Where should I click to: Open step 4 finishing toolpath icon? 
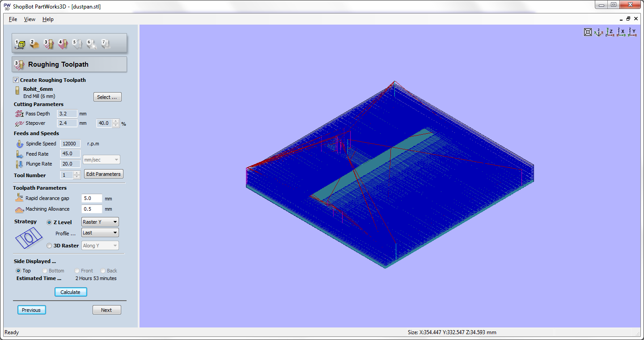(63, 44)
